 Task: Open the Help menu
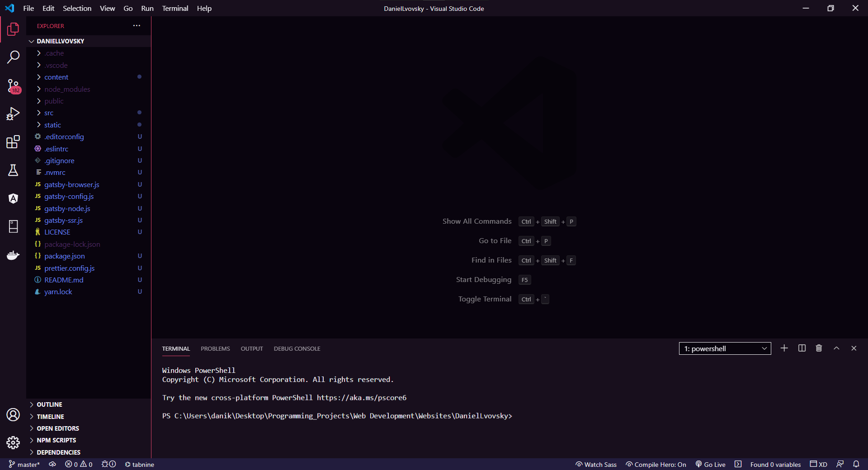[x=204, y=8]
